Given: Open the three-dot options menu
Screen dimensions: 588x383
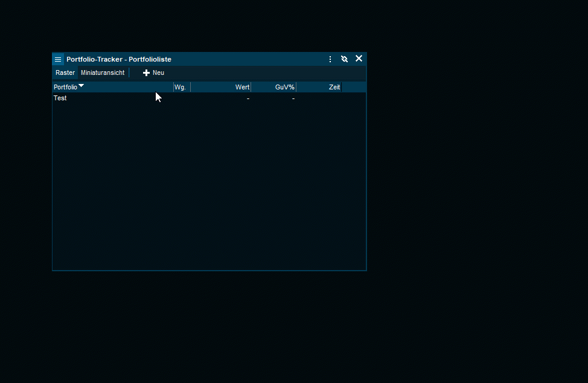Looking at the screenshot, I should tap(330, 59).
